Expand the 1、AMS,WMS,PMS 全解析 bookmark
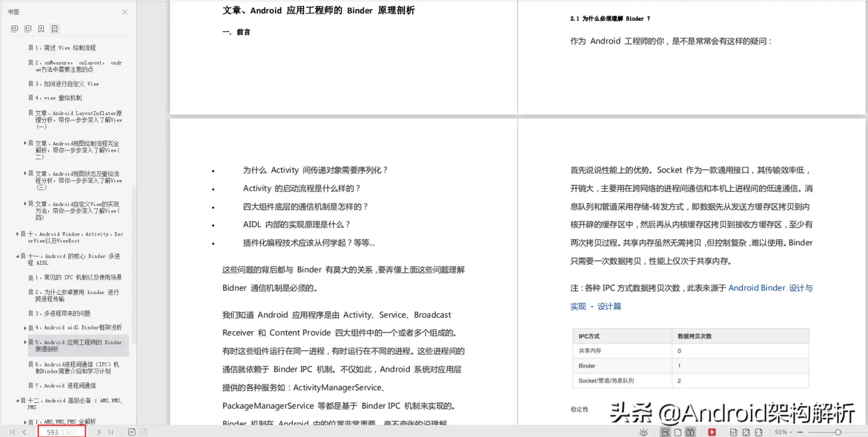The image size is (868, 437). coord(25,422)
